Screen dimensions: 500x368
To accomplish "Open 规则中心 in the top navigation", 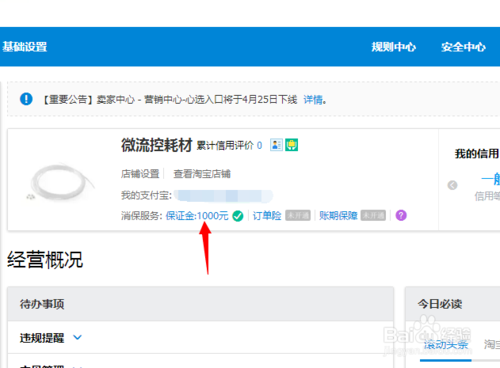I will pyautogui.click(x=394, y=47).
